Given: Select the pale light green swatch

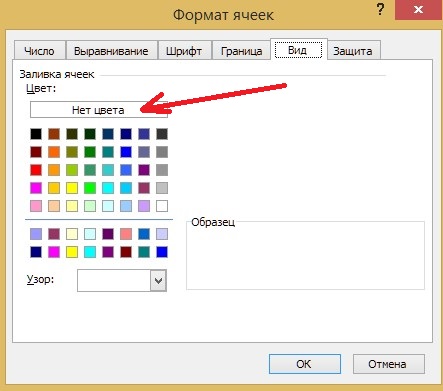Looking at the screenshot, I should click(90, 206).
